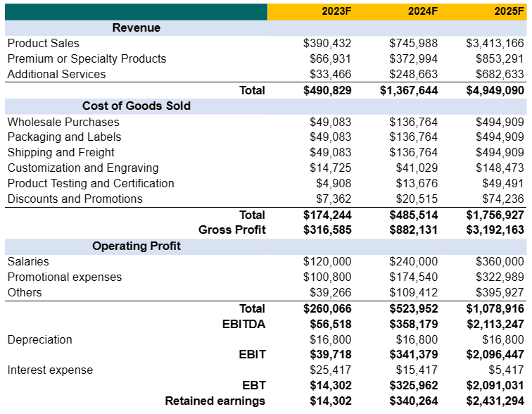Viewport: 532px width, 414px height.
Task: Click the Interest expense row label
Action: pyautogui.click(x=50, y=370)
